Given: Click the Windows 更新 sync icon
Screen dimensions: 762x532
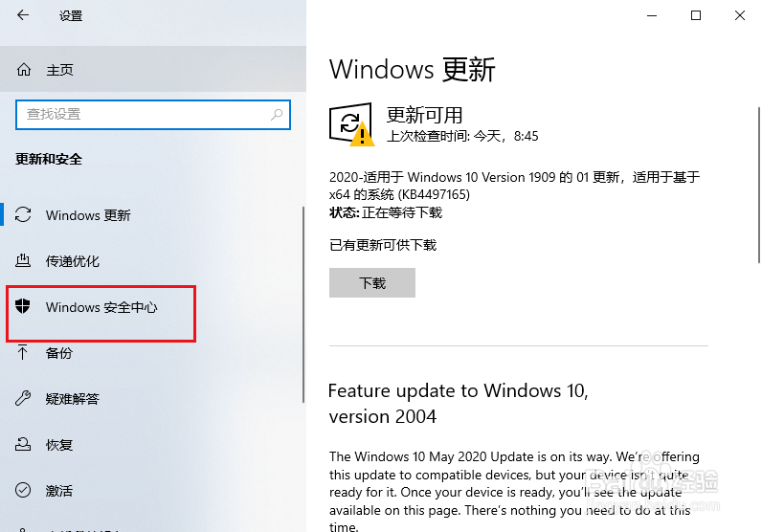Looking at the screenshot, I should pyautogui.click(x=23, y=214).
